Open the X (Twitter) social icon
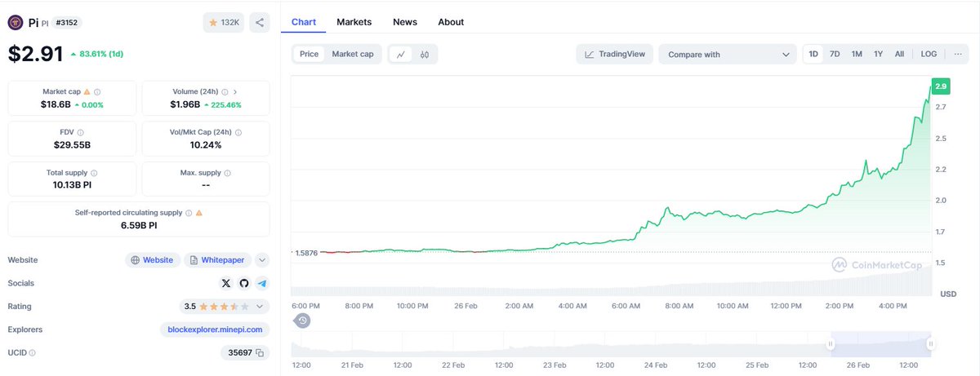The height and width of the screenshot is (376, 980). click(x=226, y=283)
